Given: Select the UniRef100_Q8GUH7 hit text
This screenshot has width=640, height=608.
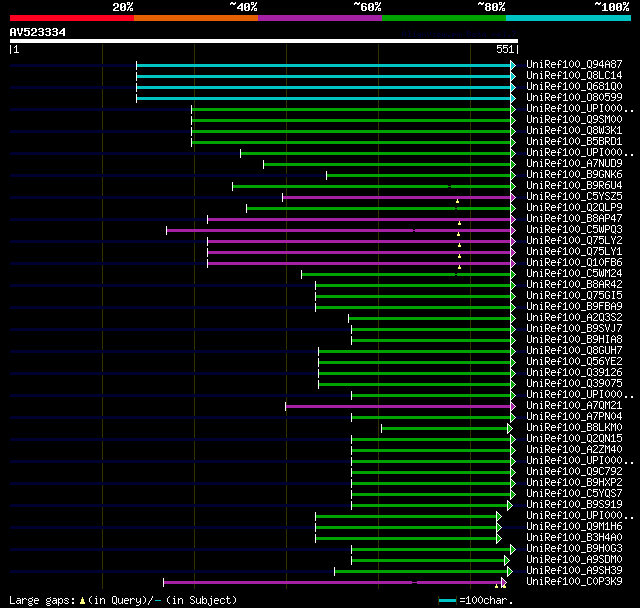Looking at the screenshot, I should [574, 351].
